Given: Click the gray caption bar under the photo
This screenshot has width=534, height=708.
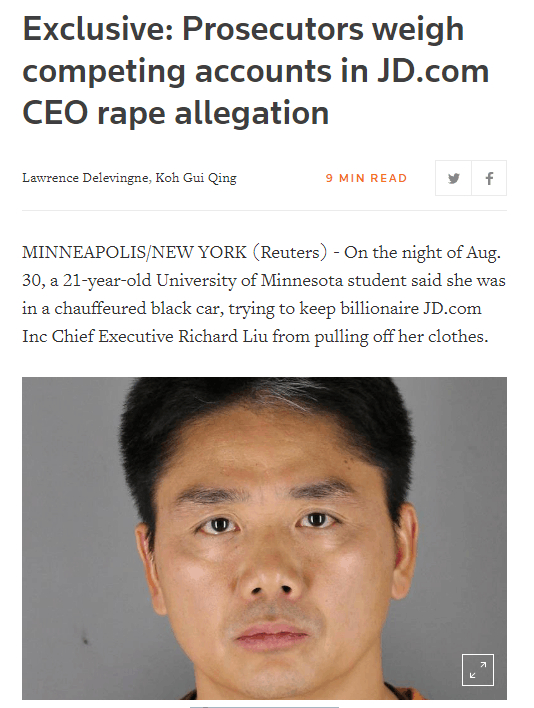Looking at the screenshot, I should [x=264, y=707].
